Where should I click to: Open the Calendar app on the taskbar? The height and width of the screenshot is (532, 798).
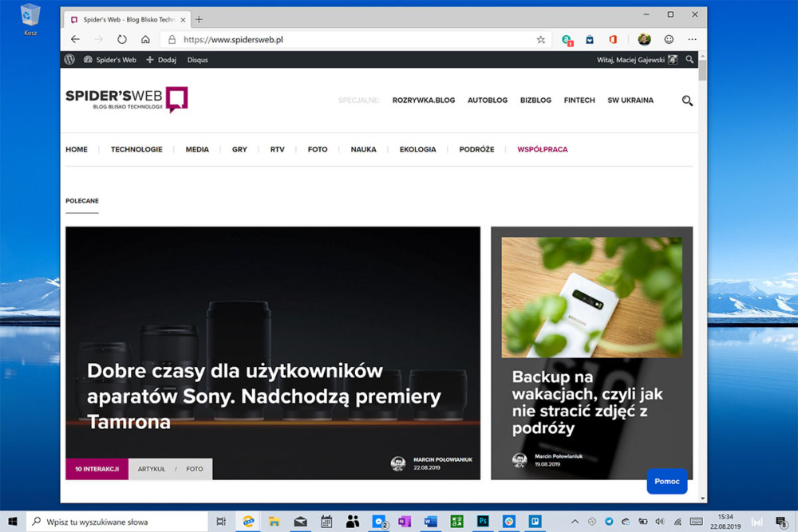(326, 522)
